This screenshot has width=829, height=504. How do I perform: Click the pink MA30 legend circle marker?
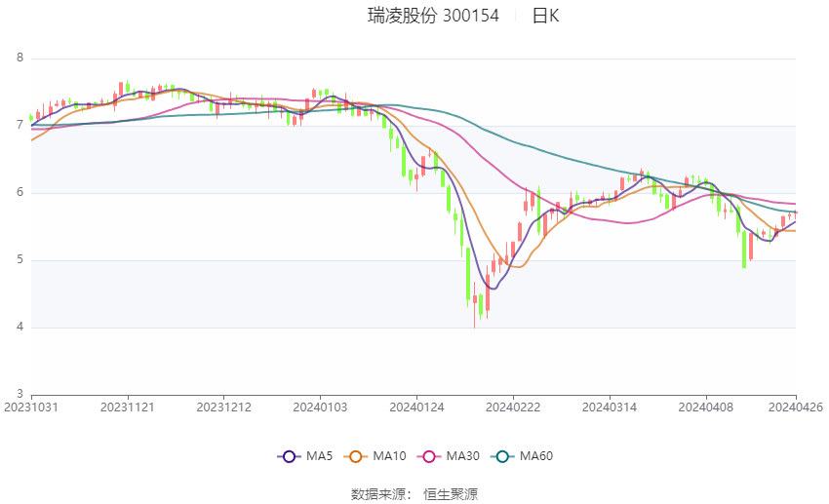[x=428, y=456]
